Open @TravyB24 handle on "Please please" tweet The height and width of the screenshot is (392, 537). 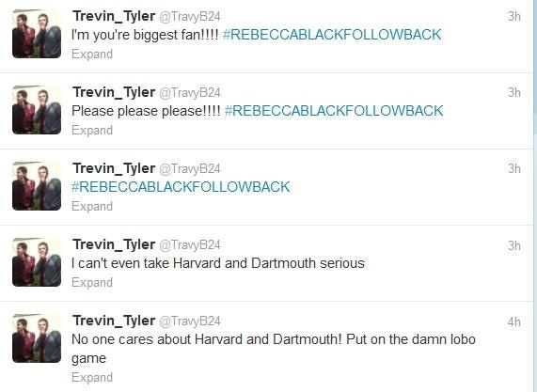coord(190,92)
